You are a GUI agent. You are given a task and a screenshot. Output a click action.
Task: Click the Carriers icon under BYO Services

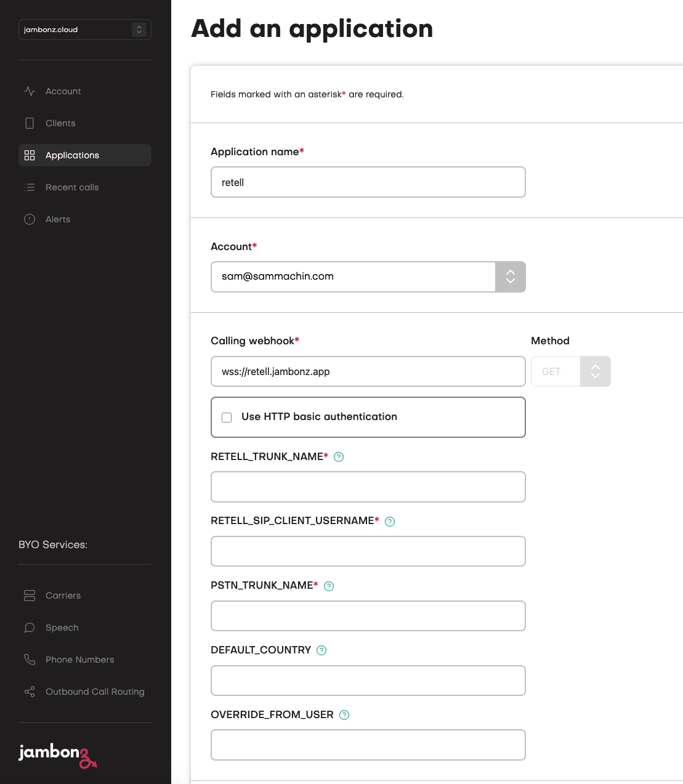[x=30, y=596]
